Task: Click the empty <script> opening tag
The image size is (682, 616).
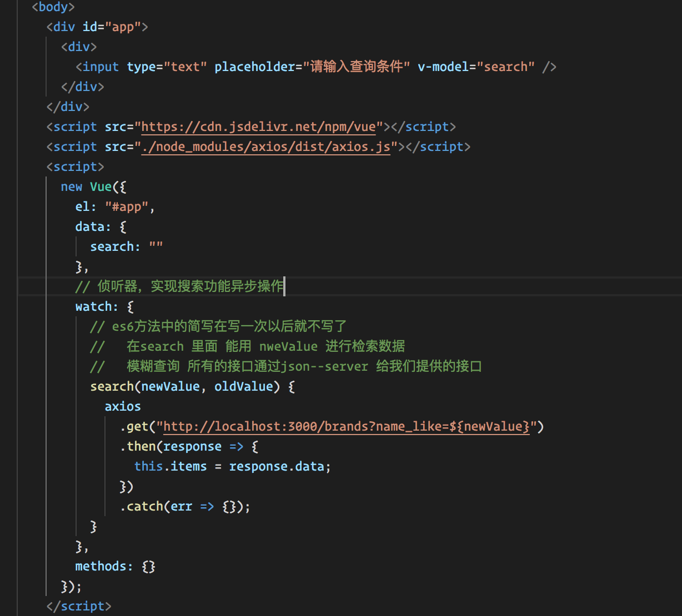Action: click(x=75, y=166)
